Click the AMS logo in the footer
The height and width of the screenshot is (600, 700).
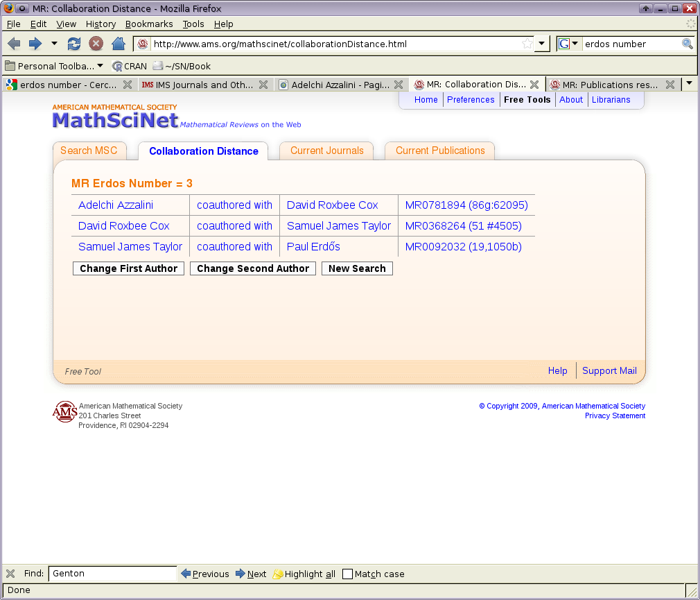(64, 411)
